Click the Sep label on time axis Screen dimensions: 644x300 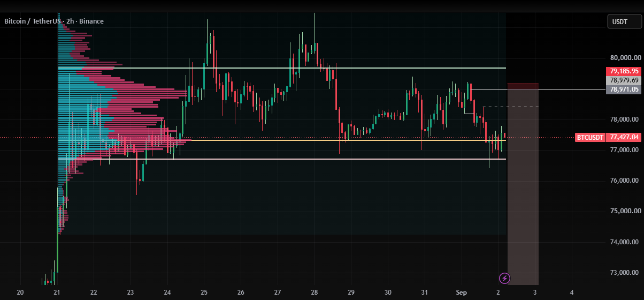click(x=462, y=292)
